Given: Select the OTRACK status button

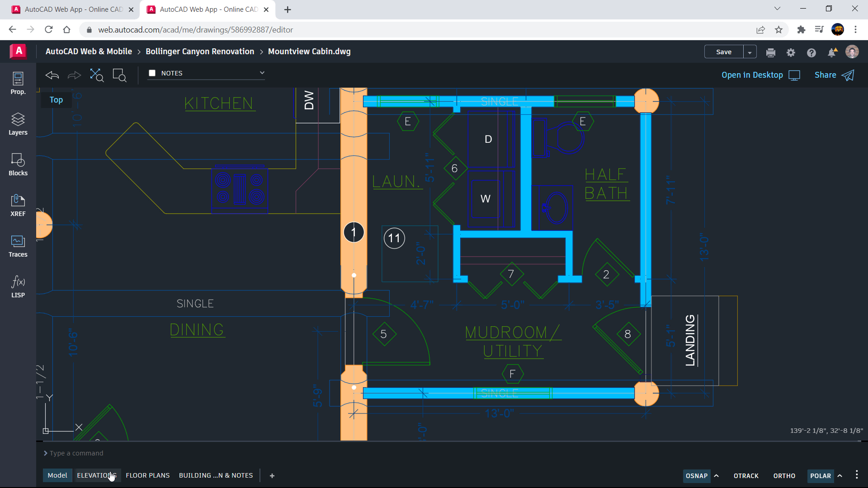Looking at the screenshot, I should tap(747, 475).
